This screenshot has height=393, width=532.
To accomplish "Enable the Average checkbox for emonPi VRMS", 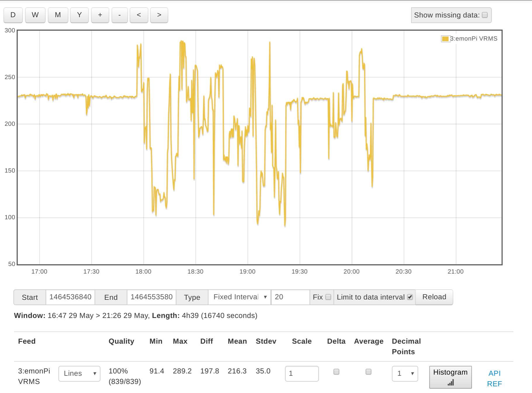I will tap(368, 372).
